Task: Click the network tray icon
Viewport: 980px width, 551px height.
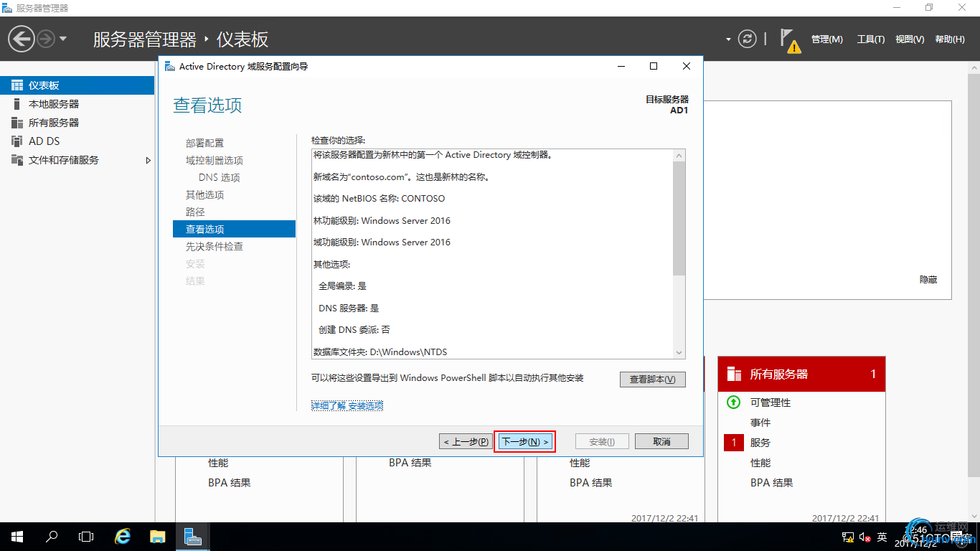Action: pos(848,537)
